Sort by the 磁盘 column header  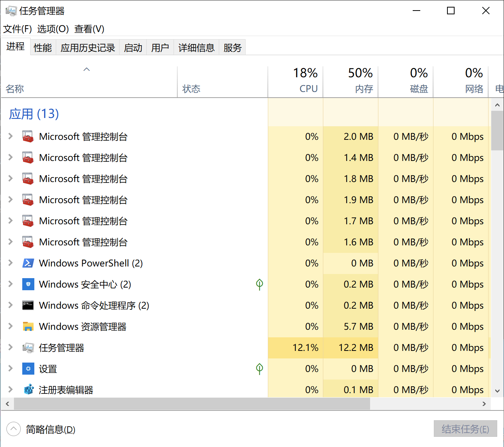406,82
